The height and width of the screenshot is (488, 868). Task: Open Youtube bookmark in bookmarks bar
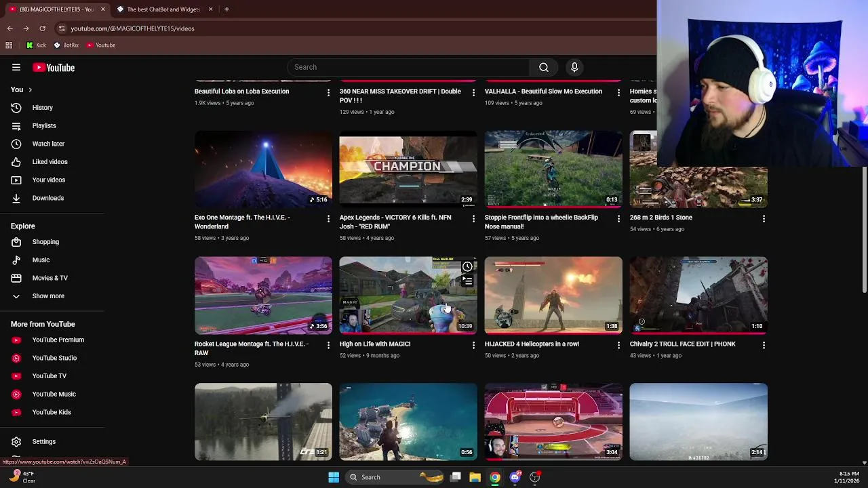pyautogui.click(x=100, y=45)
